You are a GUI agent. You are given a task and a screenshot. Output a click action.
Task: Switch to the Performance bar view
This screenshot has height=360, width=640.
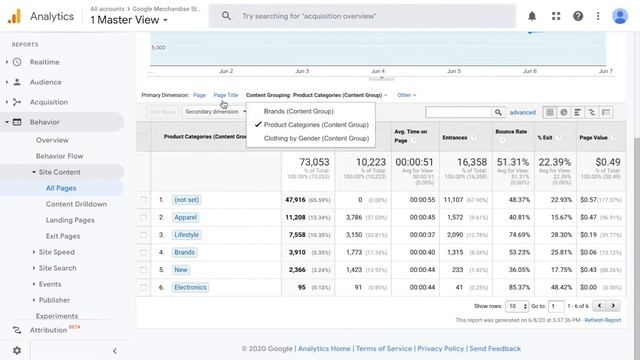[x=578, y=112]
